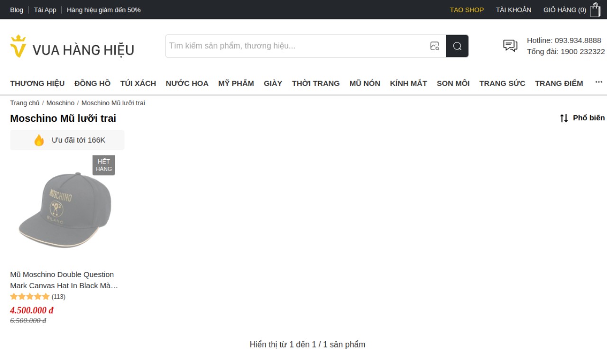Click TẠO SHOP in the top bar

pos(467,10)
